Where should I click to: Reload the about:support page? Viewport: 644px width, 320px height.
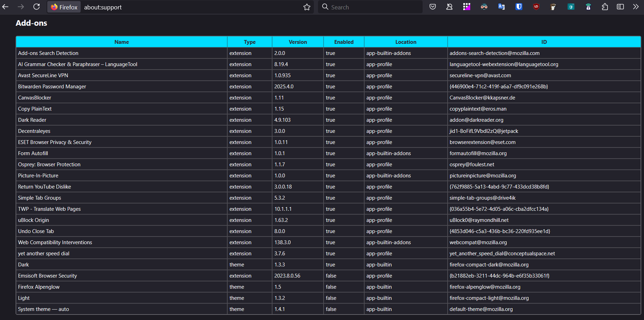(x=36, y=7)
